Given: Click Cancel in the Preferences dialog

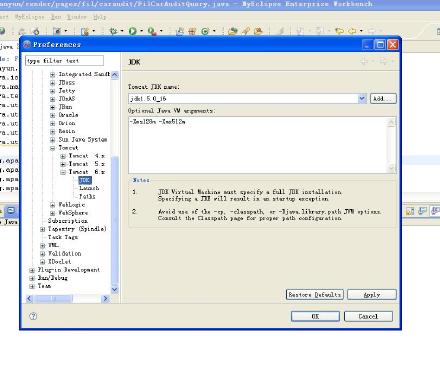Looking at the screenshot, I should pyautogui.click(x=368, y=316).
